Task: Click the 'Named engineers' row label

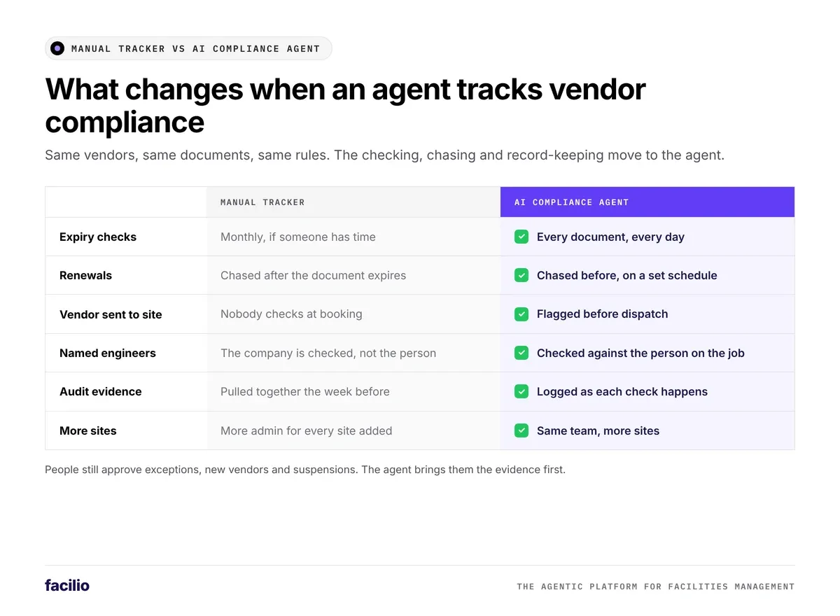Action: coord(108,353)
